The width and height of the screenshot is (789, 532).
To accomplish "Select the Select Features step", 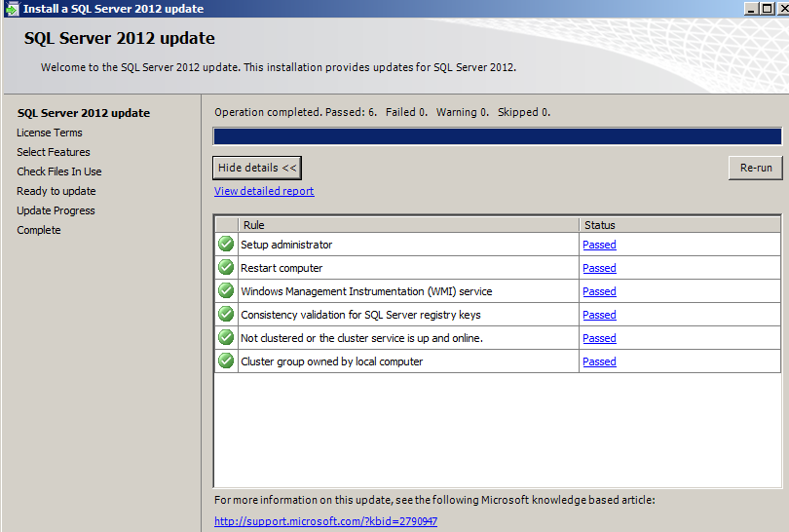I will click(54, 152).
